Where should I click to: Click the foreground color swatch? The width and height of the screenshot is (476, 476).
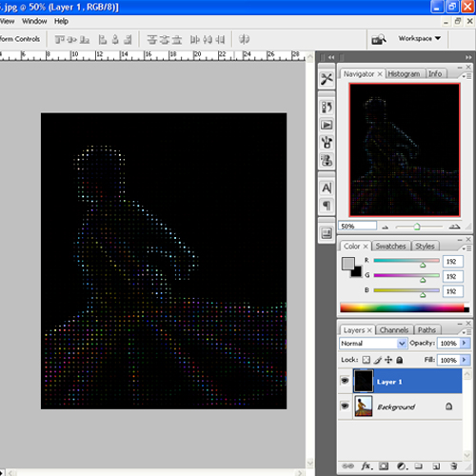click(348, 264)
